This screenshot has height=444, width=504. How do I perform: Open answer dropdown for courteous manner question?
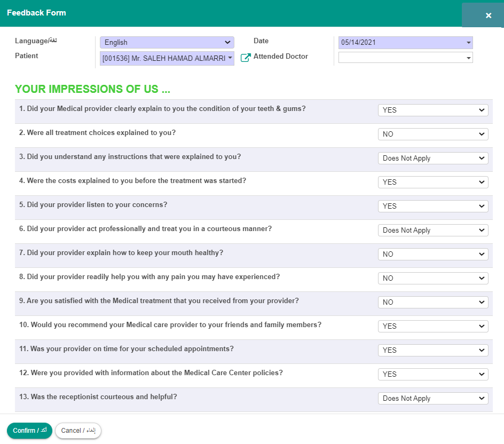(433, 230)
